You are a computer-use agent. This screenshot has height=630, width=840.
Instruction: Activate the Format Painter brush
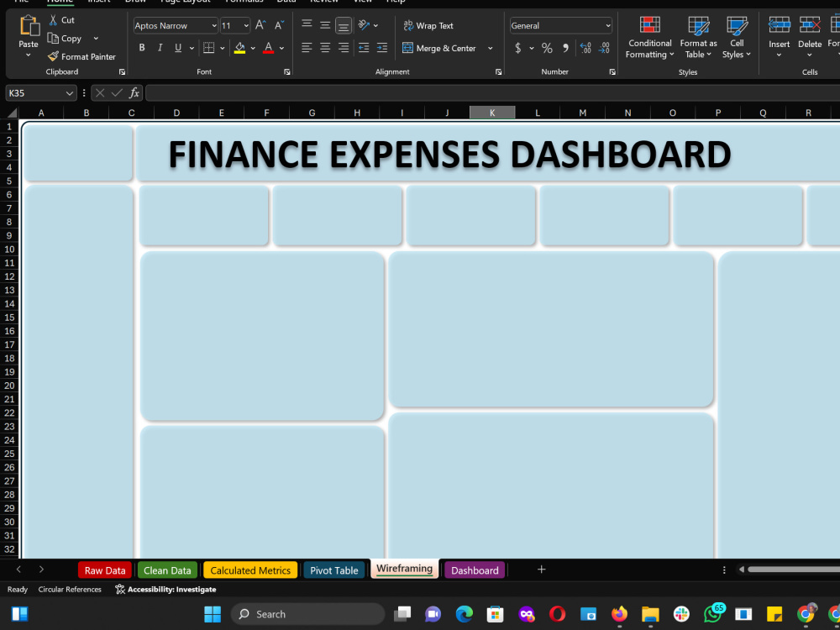(53, 56)
